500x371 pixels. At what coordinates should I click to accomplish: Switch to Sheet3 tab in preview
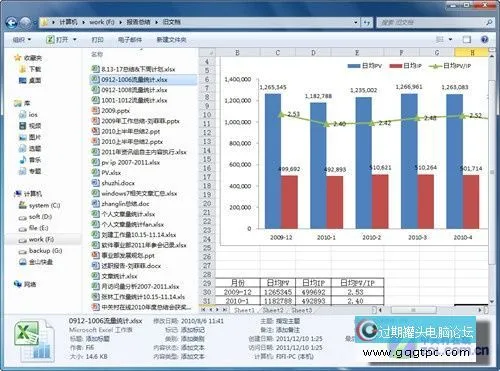point(302,310)
